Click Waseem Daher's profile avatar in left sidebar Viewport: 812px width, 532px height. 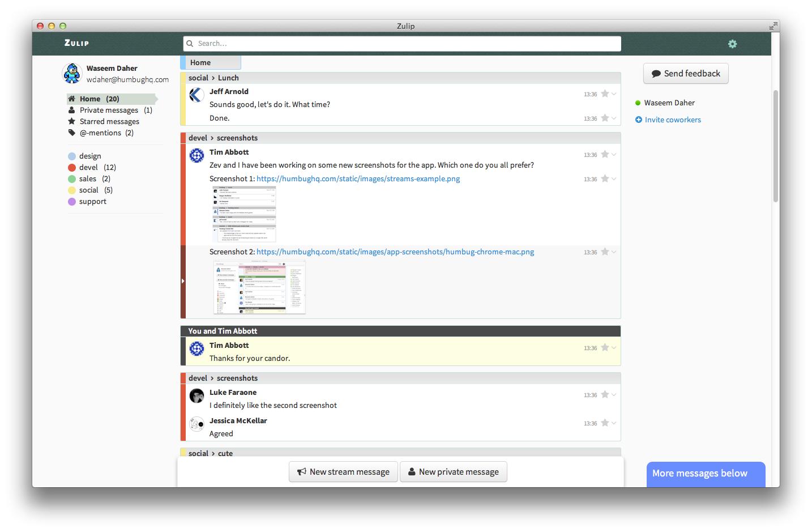click(x=72, y=74)
